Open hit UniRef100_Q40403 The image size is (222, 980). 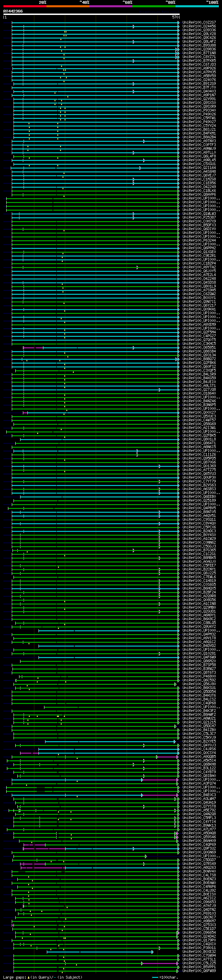coord(199,91)
